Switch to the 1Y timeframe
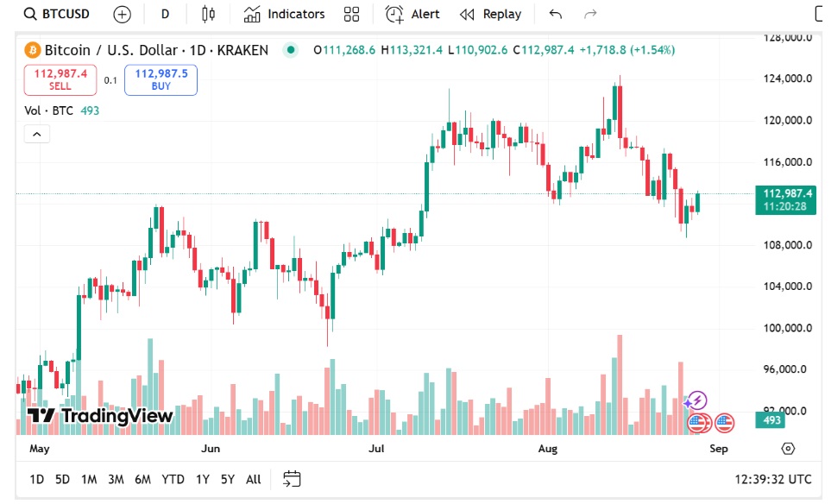 [202, 479]
